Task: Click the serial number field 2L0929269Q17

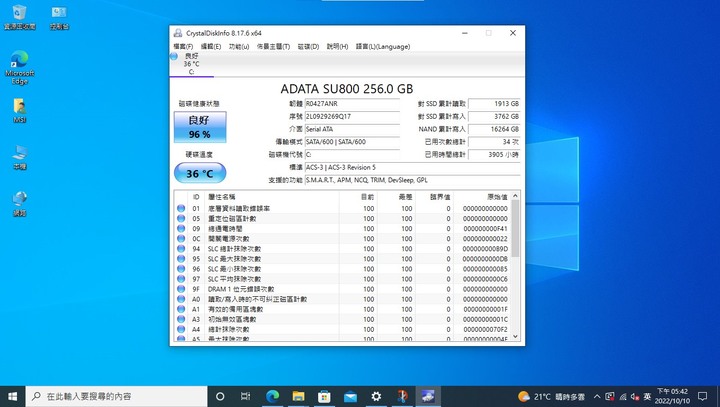Action: pyautogui.click(x=352, y=117)
